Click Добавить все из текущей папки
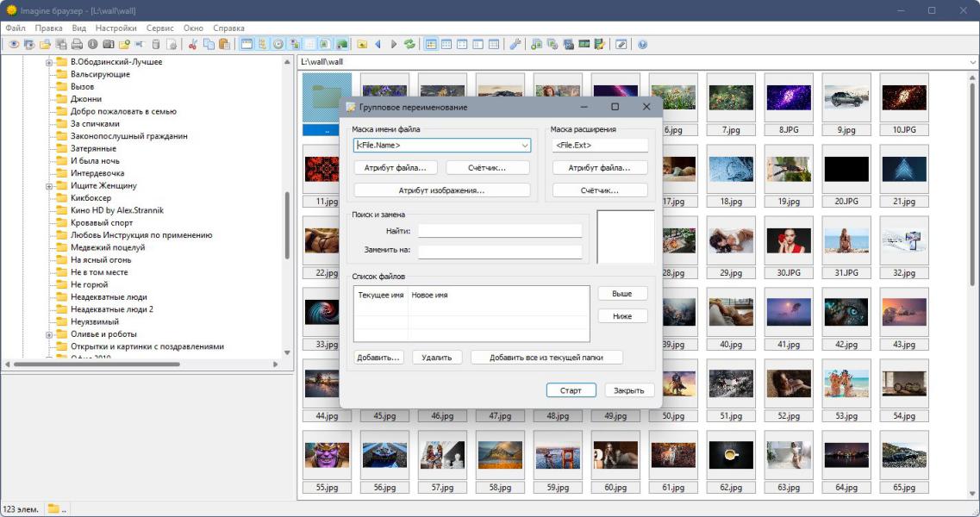Screen dimensions: 980x517 coord(546,358)
